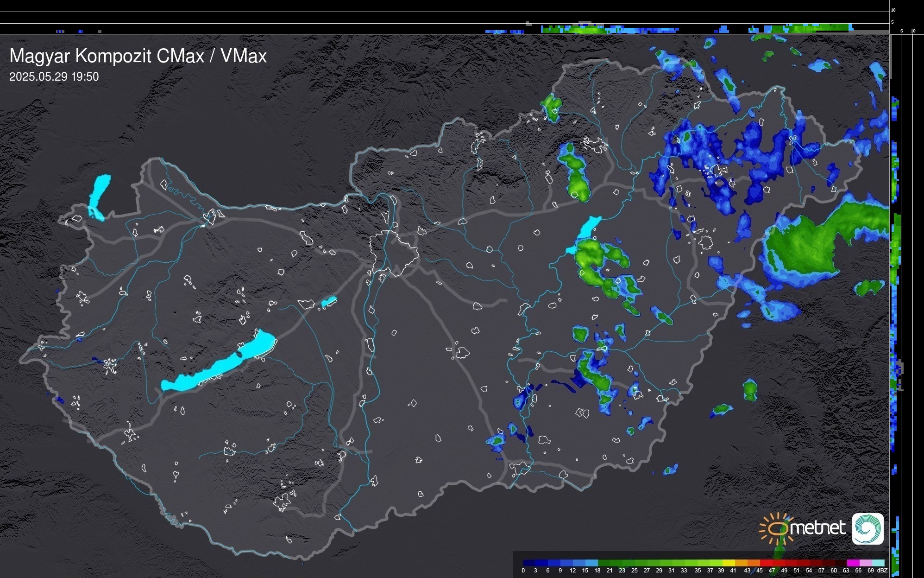Click the yellow 39 dBZ legend swatch

(x=729, y=563)
